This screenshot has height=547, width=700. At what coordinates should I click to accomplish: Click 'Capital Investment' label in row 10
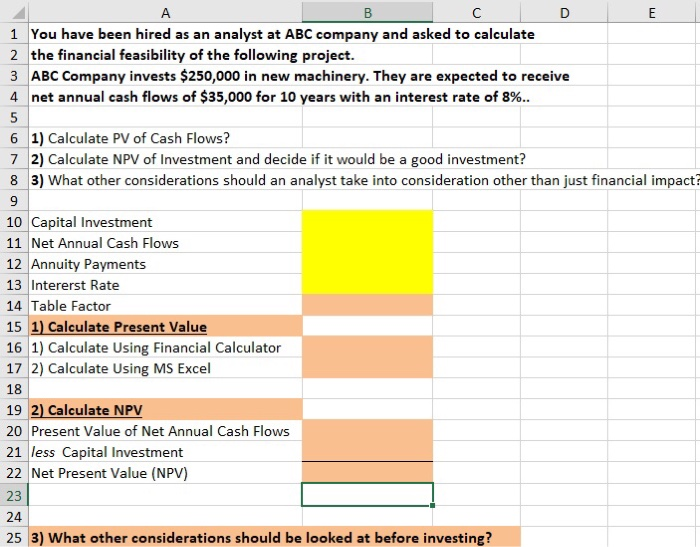tap(92, 222)
